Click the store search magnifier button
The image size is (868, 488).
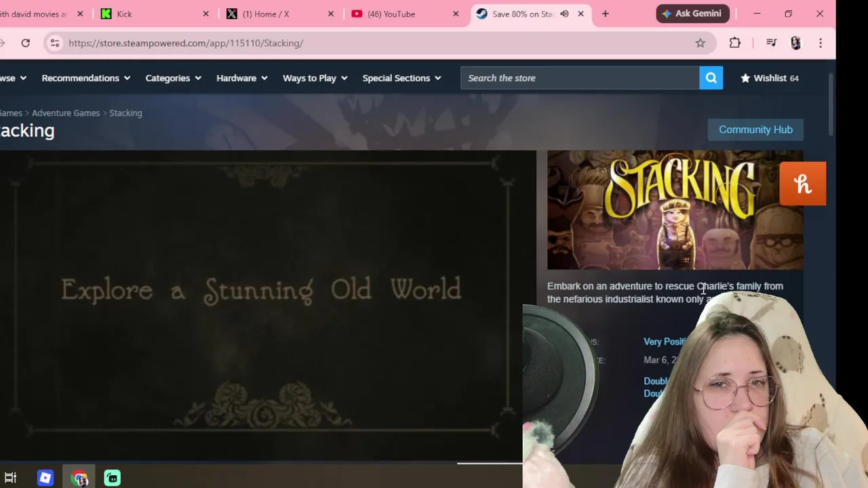(711, 78)
